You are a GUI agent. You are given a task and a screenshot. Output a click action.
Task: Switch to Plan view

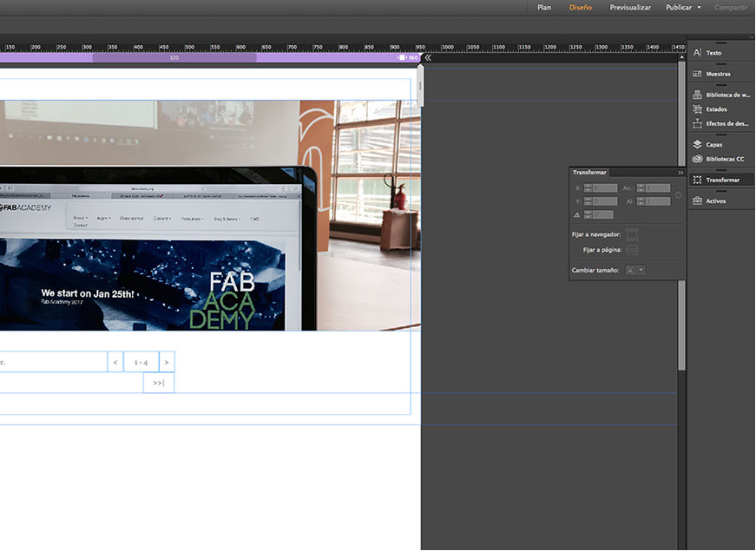pos(544,7)
